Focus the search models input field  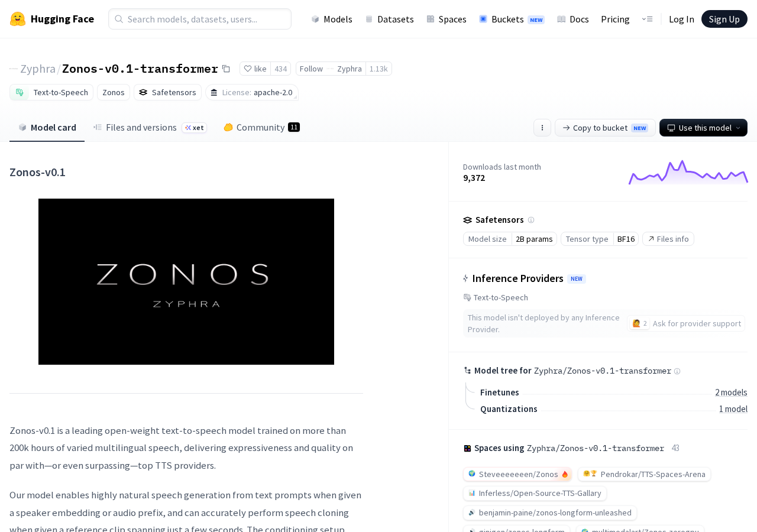tap(200, 19)
